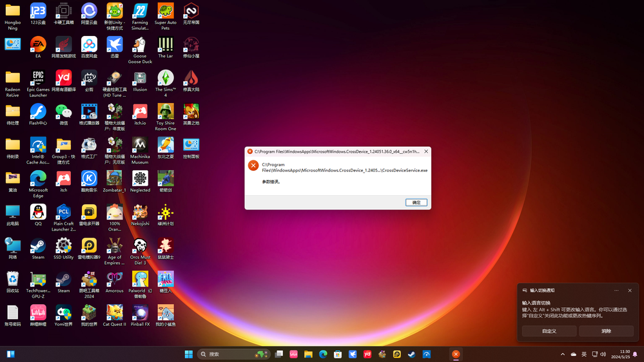644x362 pixels.
Task: Select EA app desktop icon
Action: [x=38, y=48]
